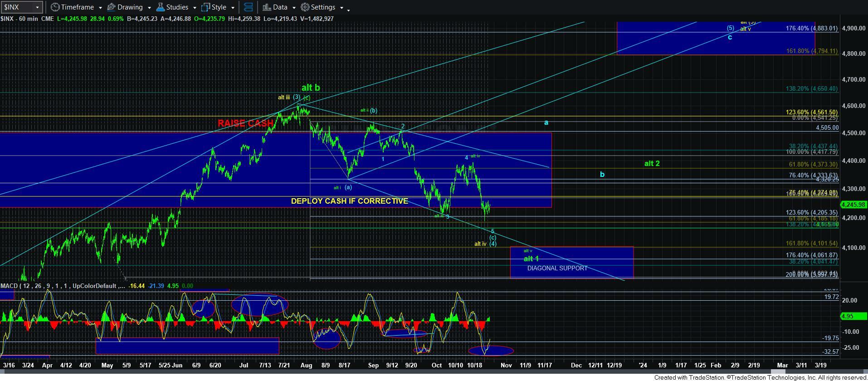
Task: Click the Timeframe clock icon
Action: [55, 7]
